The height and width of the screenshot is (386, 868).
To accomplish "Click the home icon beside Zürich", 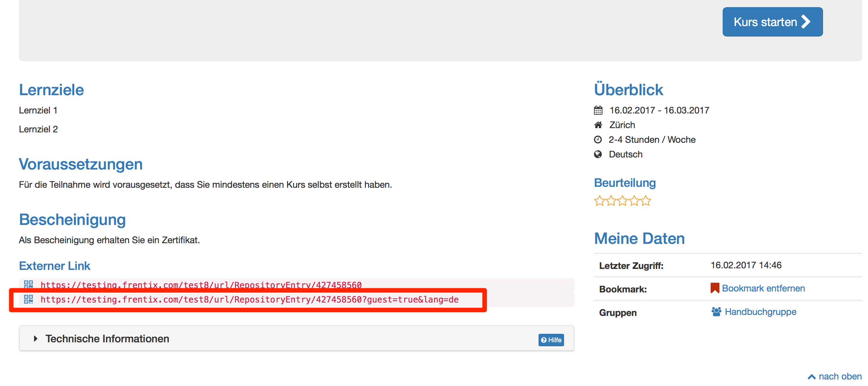I will pos(598,125).
